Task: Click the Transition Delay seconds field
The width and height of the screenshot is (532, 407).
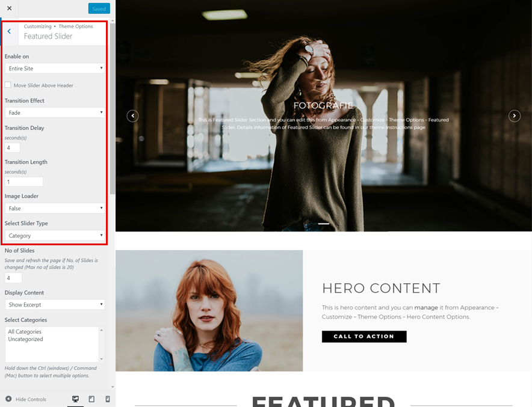Action: [x=13, y=148]
